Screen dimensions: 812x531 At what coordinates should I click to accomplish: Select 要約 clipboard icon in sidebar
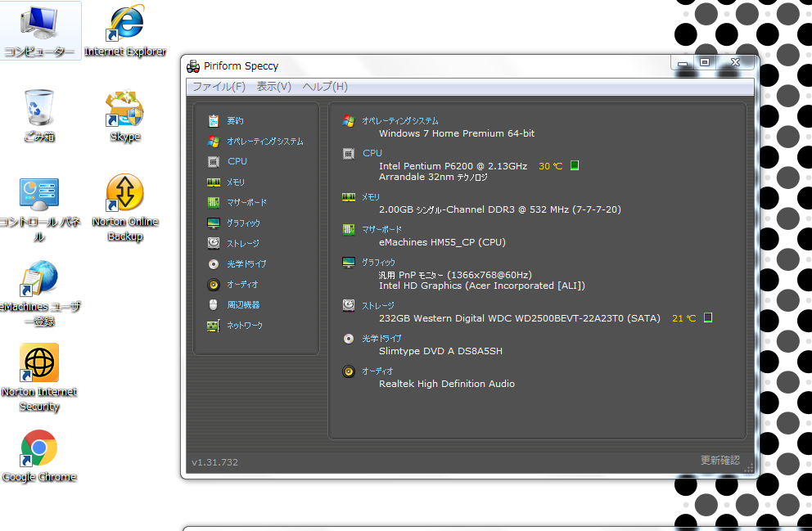click(x=214, y=120)
